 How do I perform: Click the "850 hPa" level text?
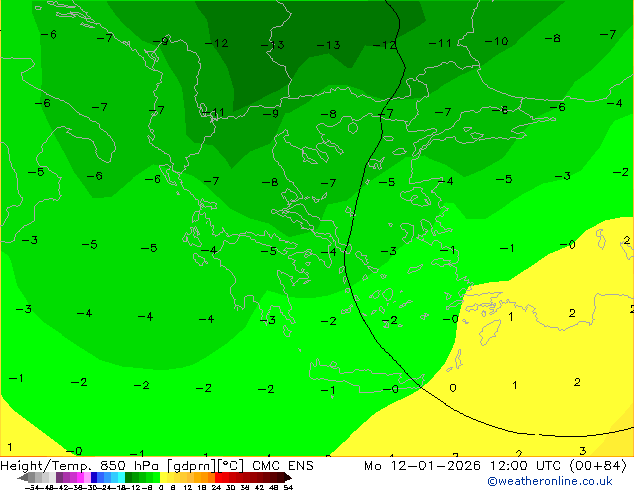pos(130,466)
